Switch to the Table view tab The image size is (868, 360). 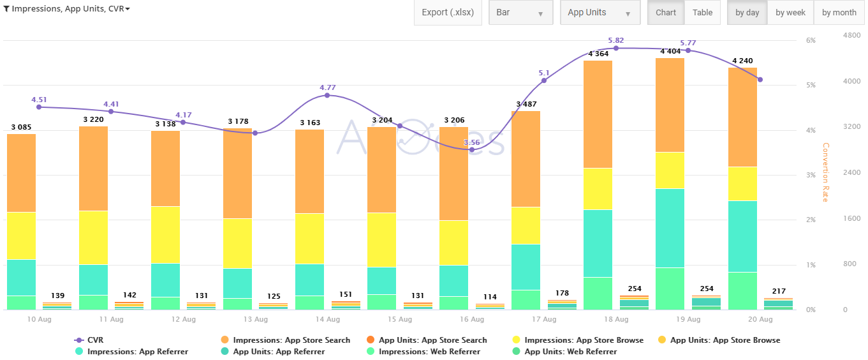702,13
